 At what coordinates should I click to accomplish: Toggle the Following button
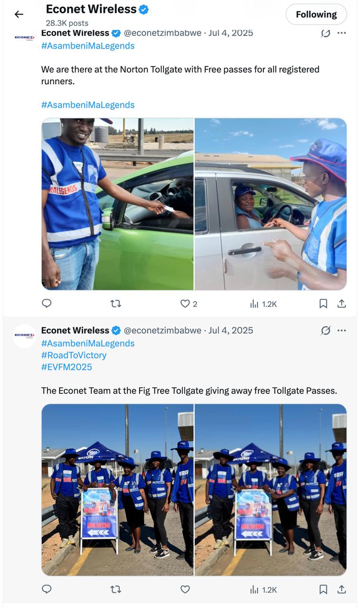316,15
